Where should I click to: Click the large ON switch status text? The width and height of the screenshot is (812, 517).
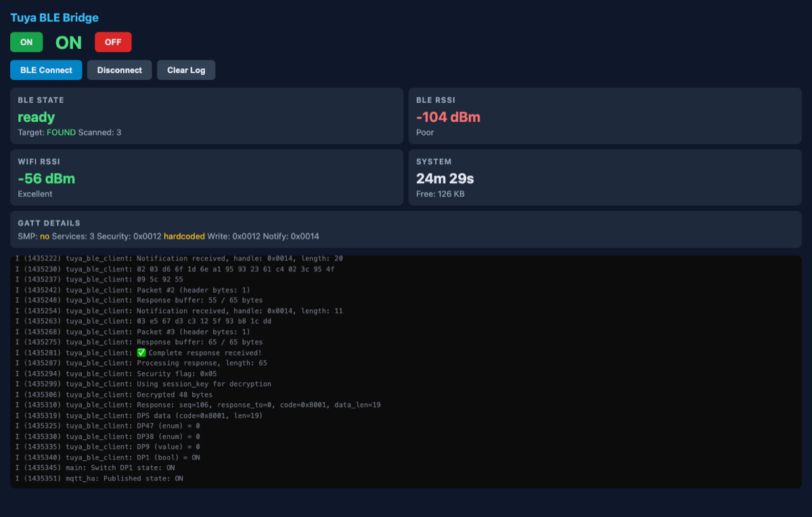pos(68,43)
